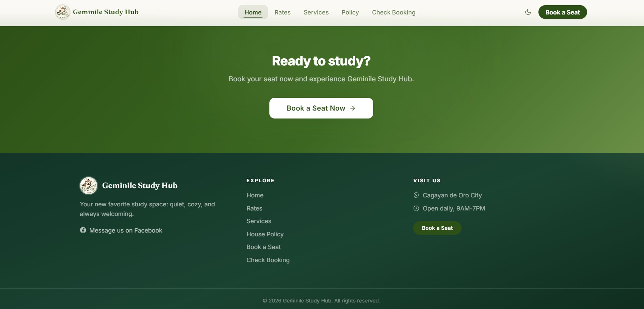Click the footer tagline about your favorite study space

tap(147, 209)
